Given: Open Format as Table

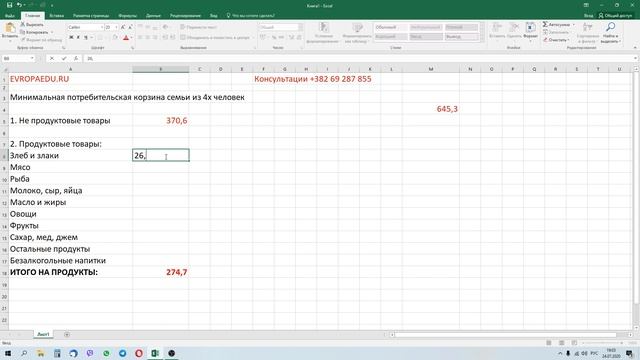Looking at the screenshot, I should [357, 33].
